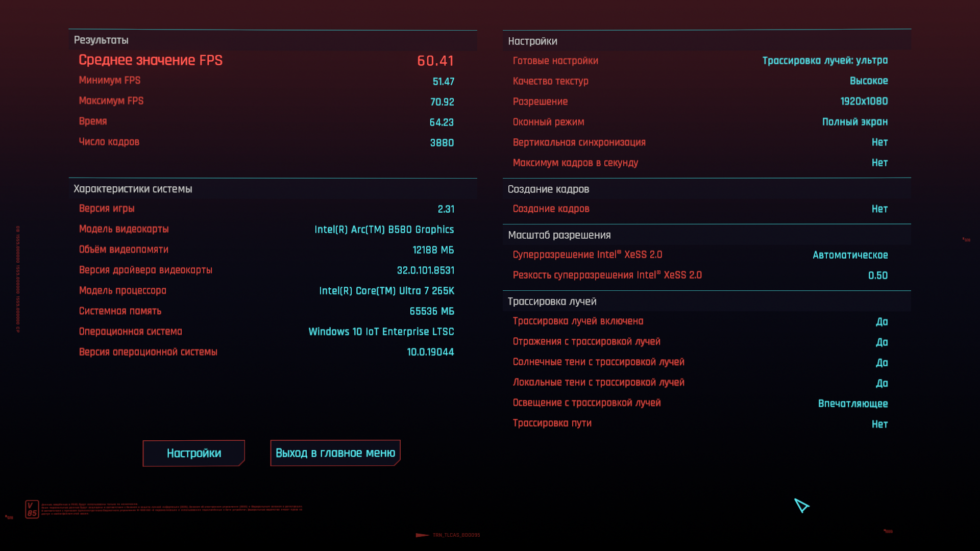Click the Вертикальная синхронизация Нет value

(x=879, y=142)
